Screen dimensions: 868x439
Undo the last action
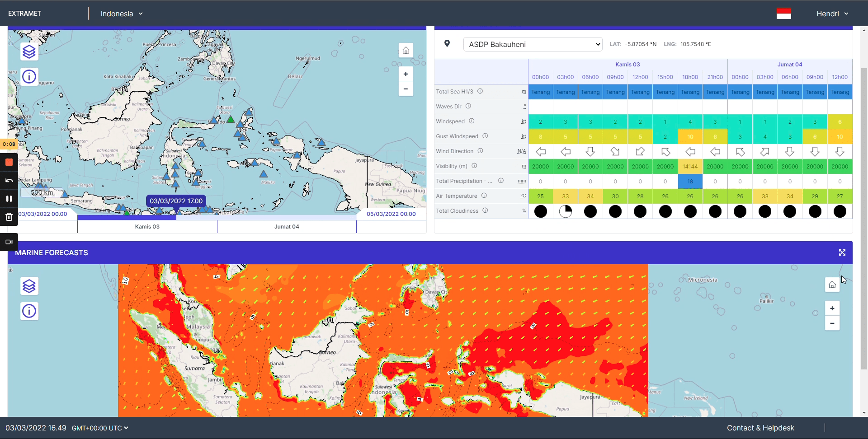click(x=9, y=180)
